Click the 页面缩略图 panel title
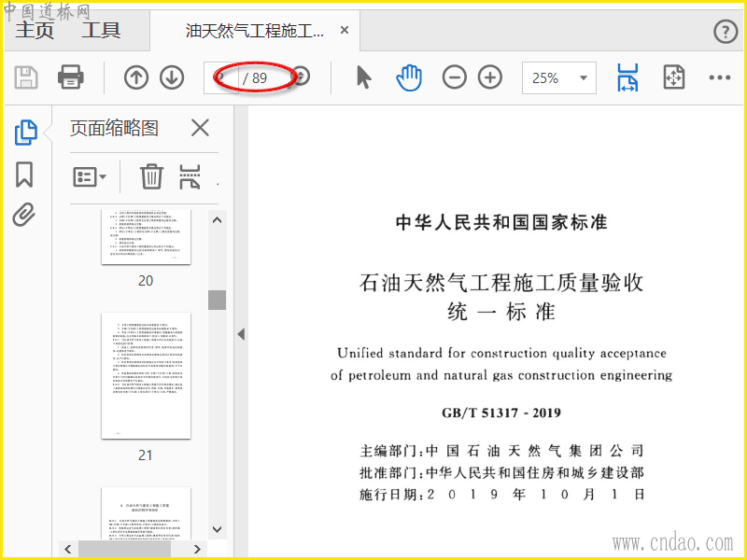This screenshot has height=560, width=747. [114, 128]
